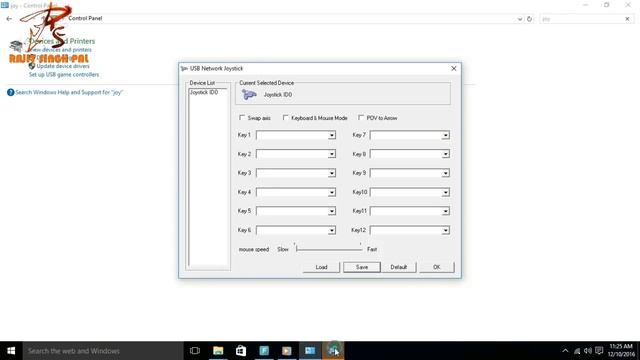
Task: Click the joystick icon in Current Selected Device
Action: tap(249, 95)
